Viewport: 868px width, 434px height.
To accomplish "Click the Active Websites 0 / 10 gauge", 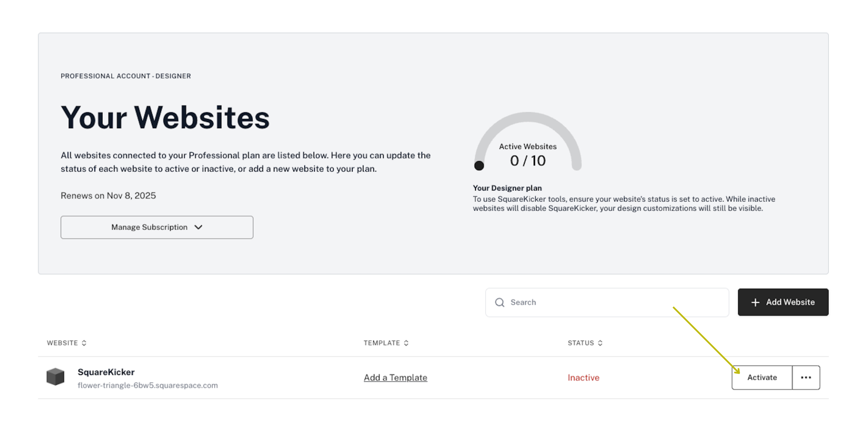I will click(x=528, y=141).
